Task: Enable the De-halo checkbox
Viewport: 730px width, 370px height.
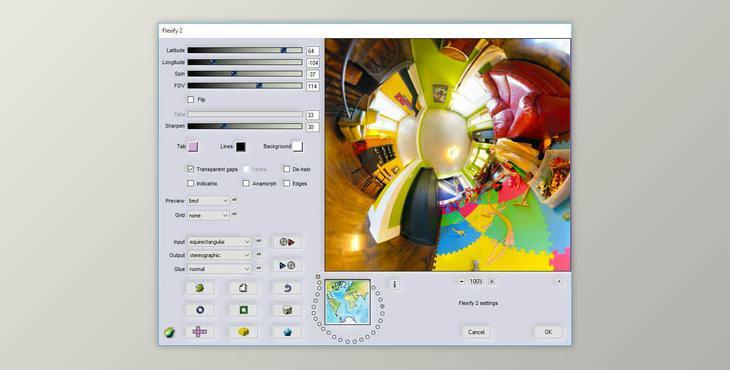Action: (286, 169)
